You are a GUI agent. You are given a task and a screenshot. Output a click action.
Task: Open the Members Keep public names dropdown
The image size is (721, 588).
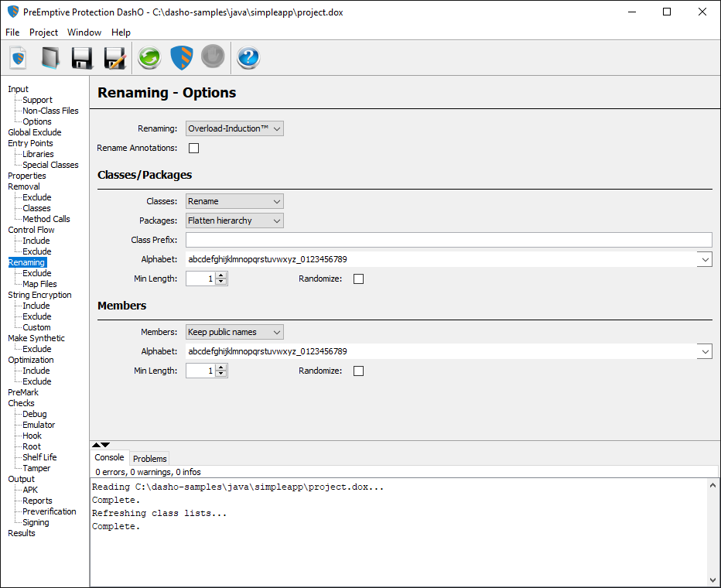pos(234,331)
